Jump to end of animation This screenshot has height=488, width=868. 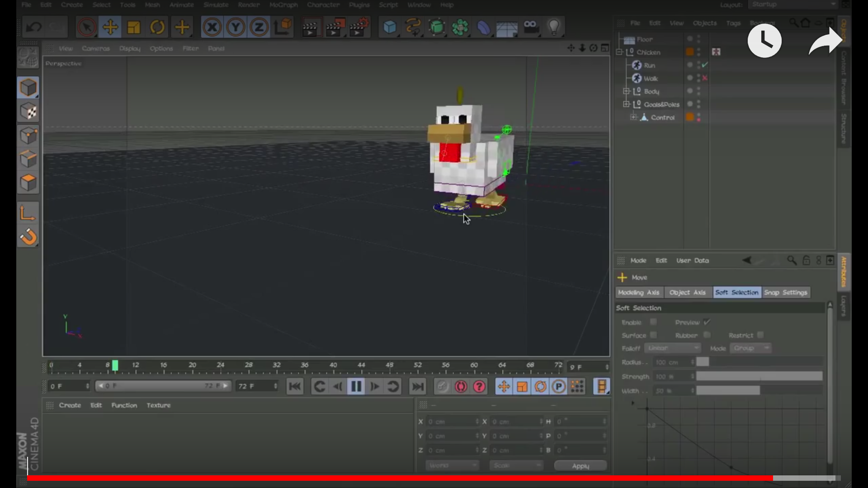(417, 387)
